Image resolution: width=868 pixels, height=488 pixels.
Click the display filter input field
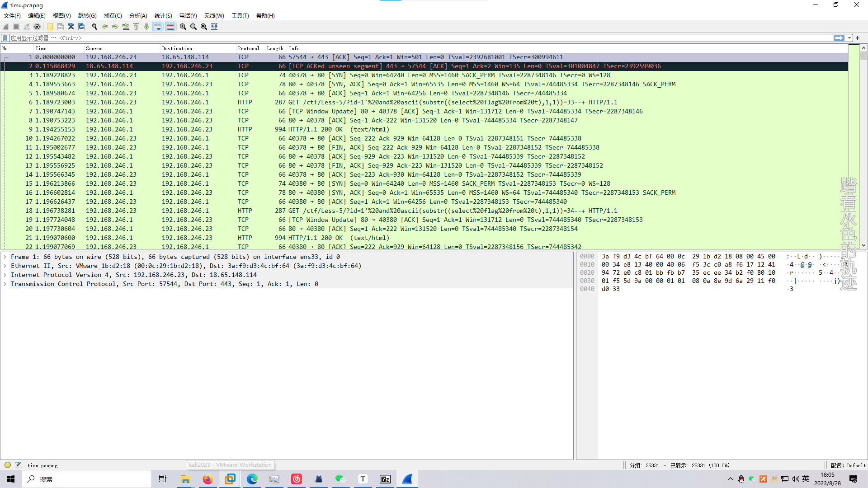(420, 38)
